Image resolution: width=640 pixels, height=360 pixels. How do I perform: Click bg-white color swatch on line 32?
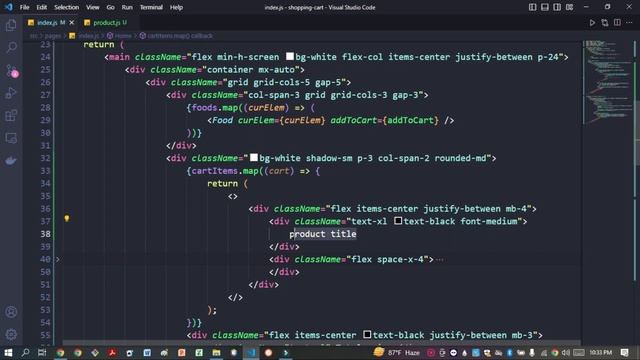click(254, 158)
